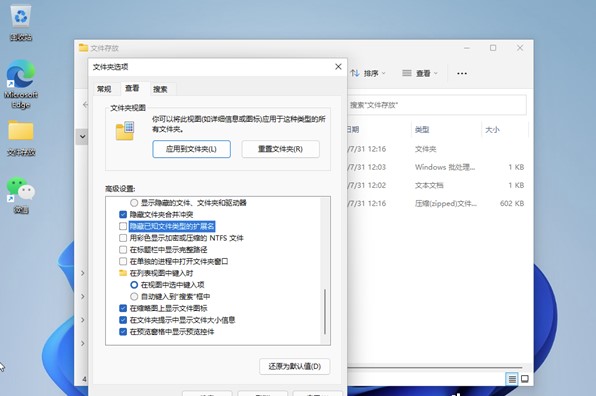Open the 排序 dropdown arrow
Image resolution: width=596 pixels, height=396 pixels.
384,73
